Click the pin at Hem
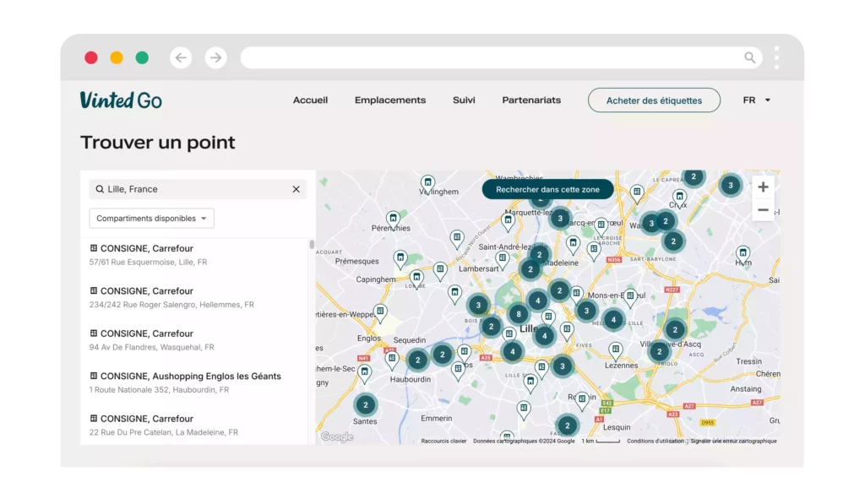 pyautogui.click(x=743, y=255)
